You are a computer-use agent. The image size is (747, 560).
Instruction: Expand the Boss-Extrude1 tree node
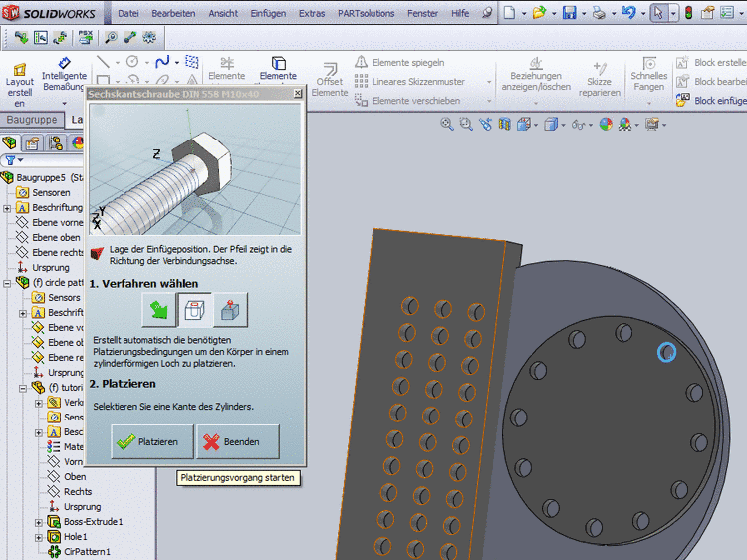[39, 522]
